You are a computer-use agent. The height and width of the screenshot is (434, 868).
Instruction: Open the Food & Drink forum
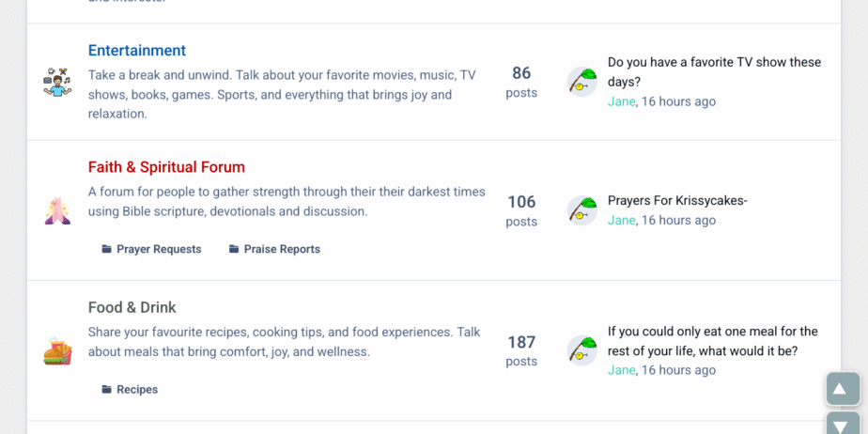pos(132,307)
